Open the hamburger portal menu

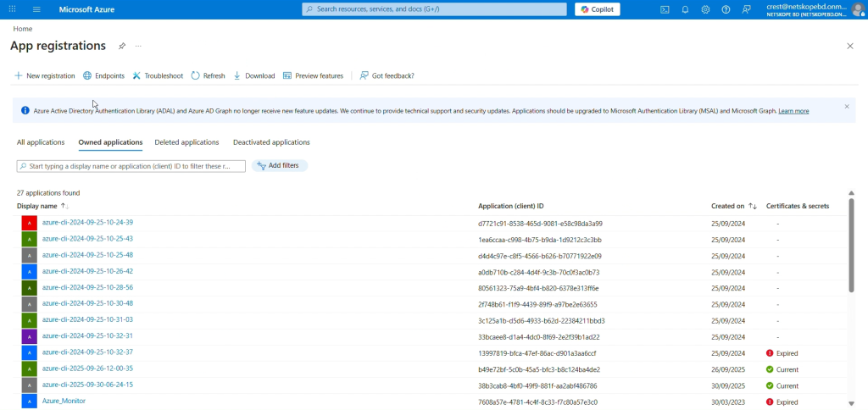[36, 9]
